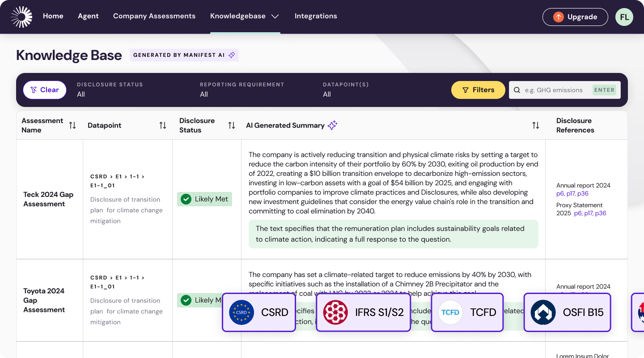Click the CSRD framework badge
This screenshot has height=358, width=644.
(x=259, y=312)
